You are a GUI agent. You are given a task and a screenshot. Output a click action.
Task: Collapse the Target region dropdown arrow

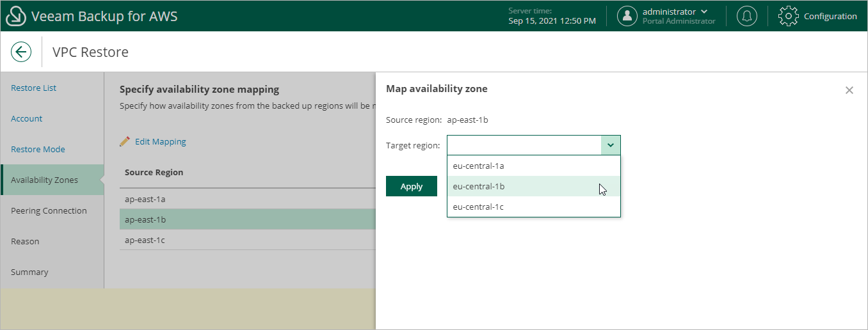point(611,145)
